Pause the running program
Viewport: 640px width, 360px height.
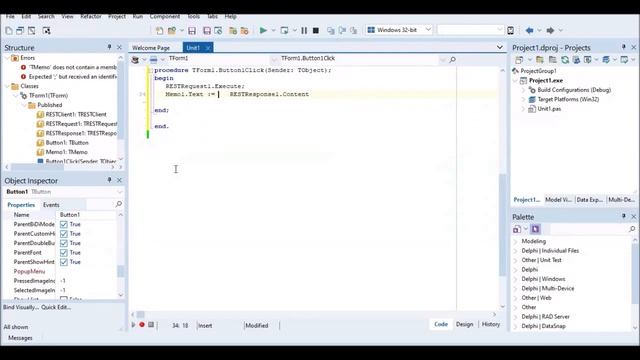point(304,31)
